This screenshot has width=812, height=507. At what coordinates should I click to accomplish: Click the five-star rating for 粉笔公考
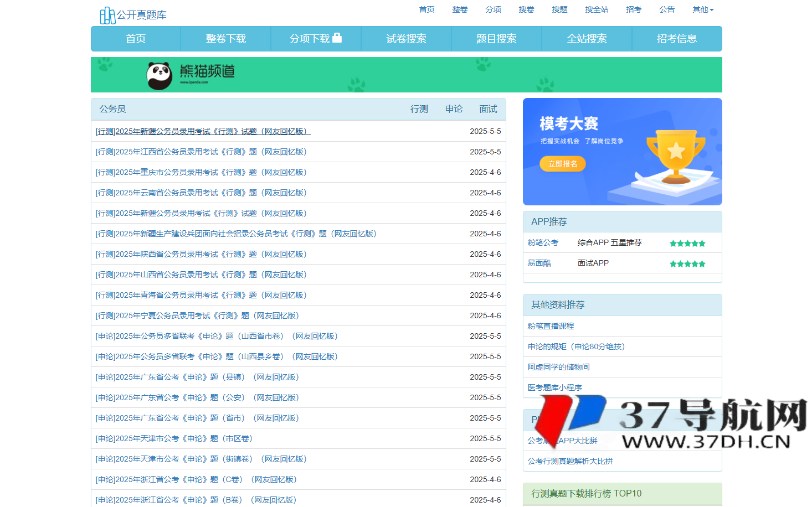coord(687,243)
